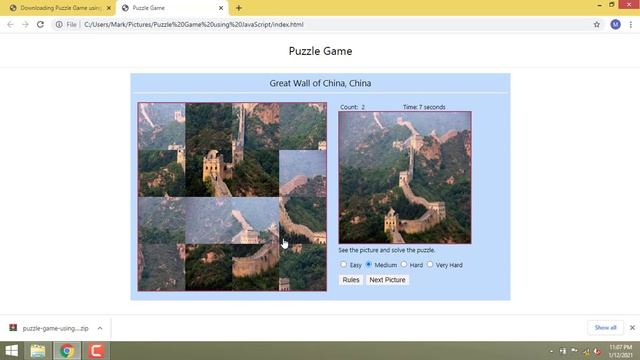
Task: Open Chrome from the taskbar
Action: pyautogui.click(x=67, y=351)
